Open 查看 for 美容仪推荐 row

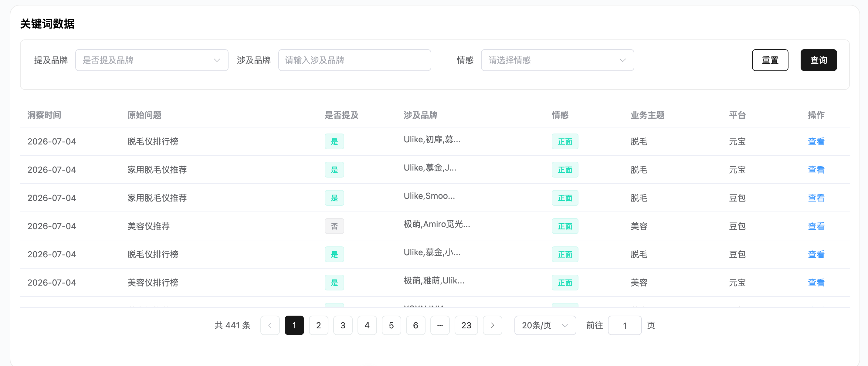(x=816, y=226)
